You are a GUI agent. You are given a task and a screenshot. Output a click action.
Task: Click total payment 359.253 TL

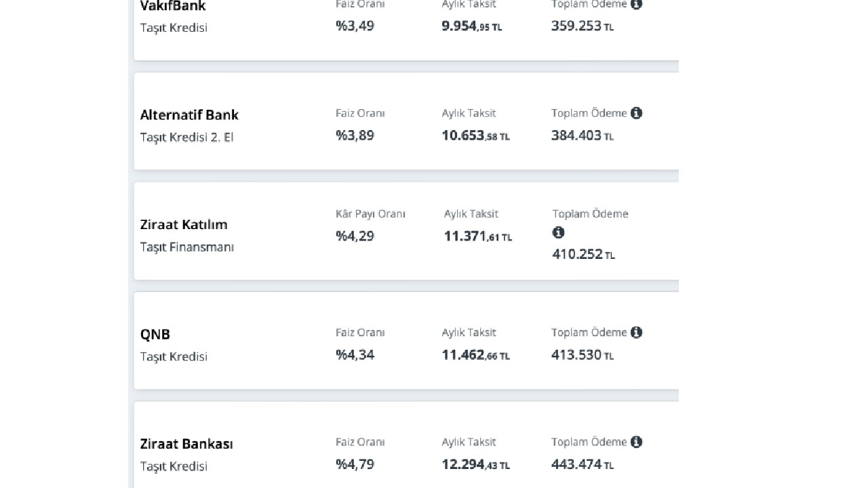(583, 26)
